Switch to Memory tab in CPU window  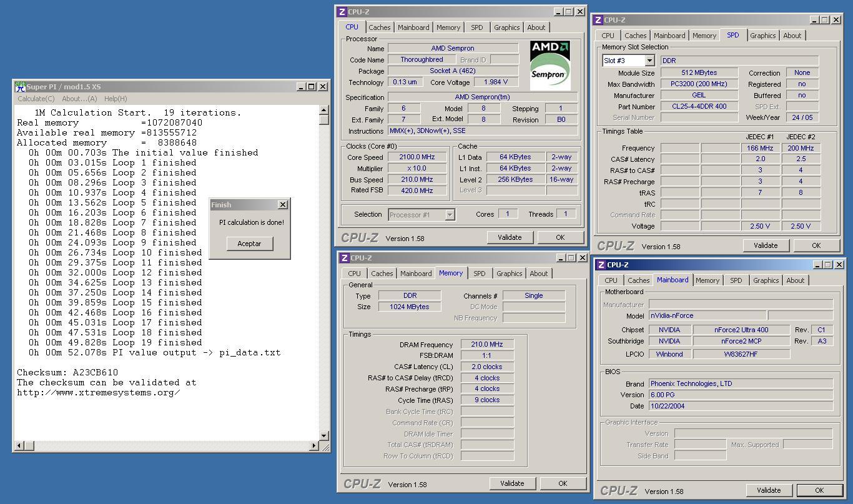448,27
